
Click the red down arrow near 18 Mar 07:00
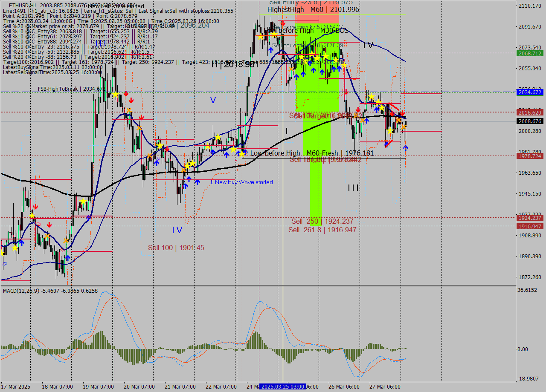pyautogui.click(x=49, y=225)
